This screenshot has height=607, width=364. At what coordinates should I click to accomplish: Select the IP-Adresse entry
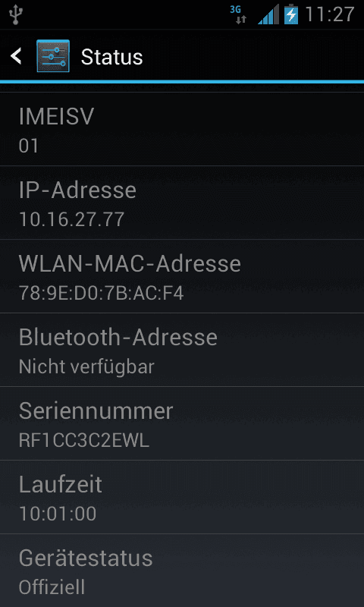pyautogui.click(x=182, y=203)
